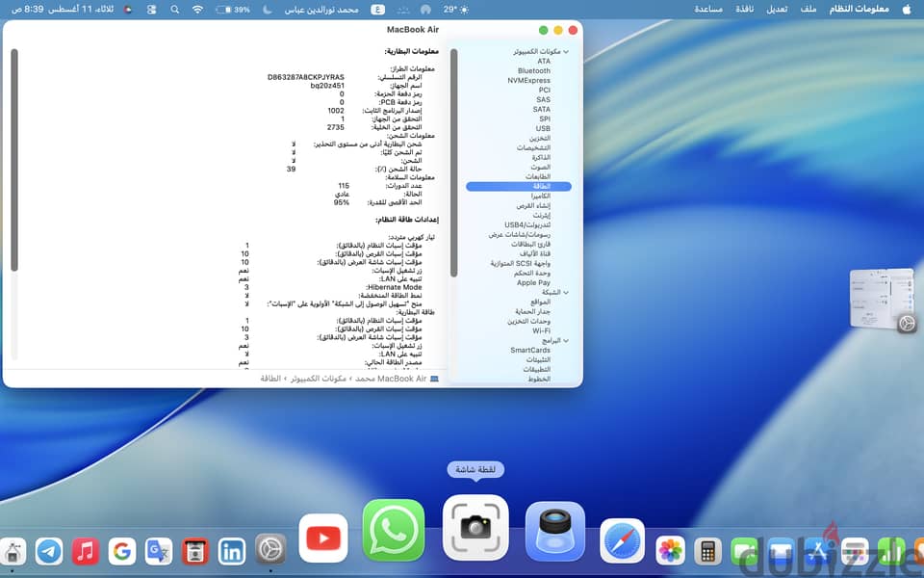Screen dimensions: 924x578
Task: Open Telegram from the Dock
Action: 49,551
